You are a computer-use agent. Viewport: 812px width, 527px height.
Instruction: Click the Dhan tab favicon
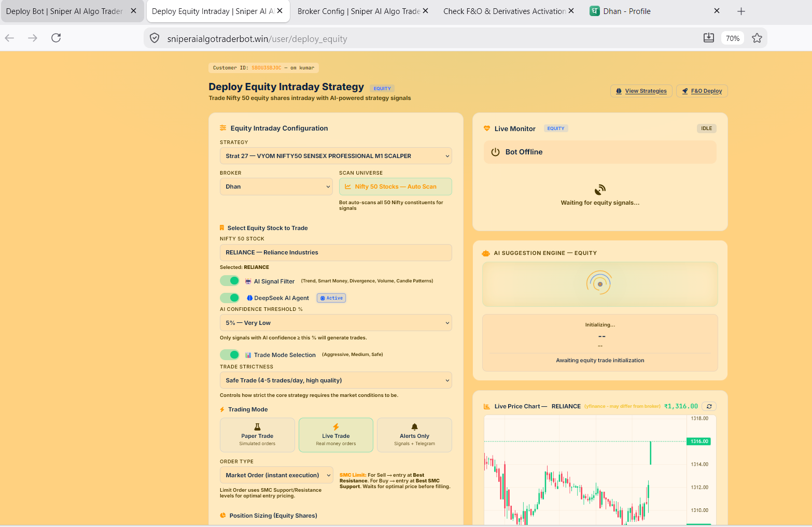[595, 11]
